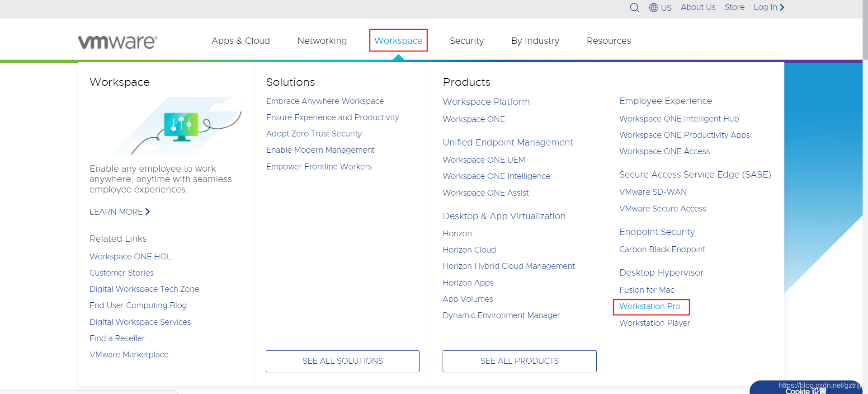The width and height of the screenshot is (868, 394).
Task: Open the US region globe selector
Action: (660, 8)
